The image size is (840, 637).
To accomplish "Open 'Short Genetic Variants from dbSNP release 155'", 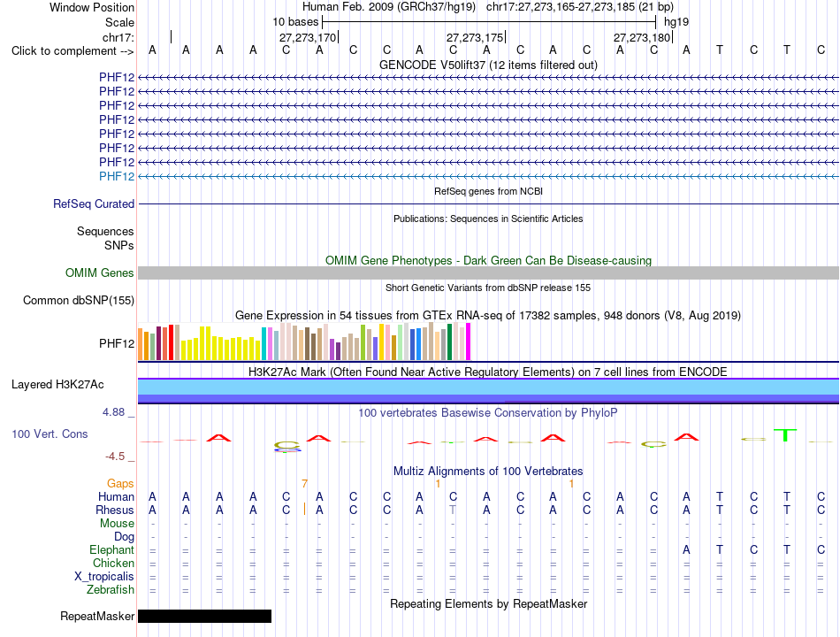I will (488, 288).
